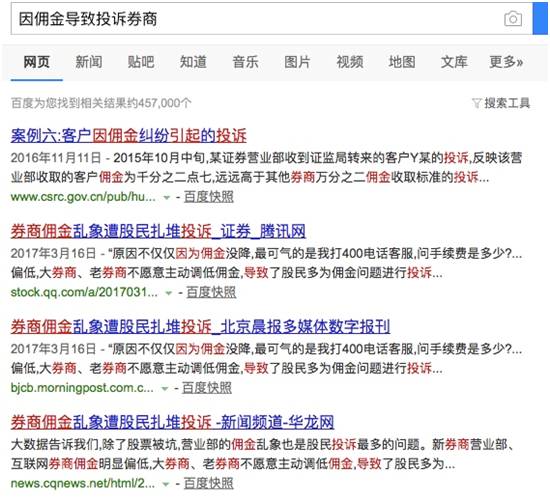550x502 pixels.
Task: Open the 腾讯网 券商佣金乱象 result
Action: coord(158,232)
